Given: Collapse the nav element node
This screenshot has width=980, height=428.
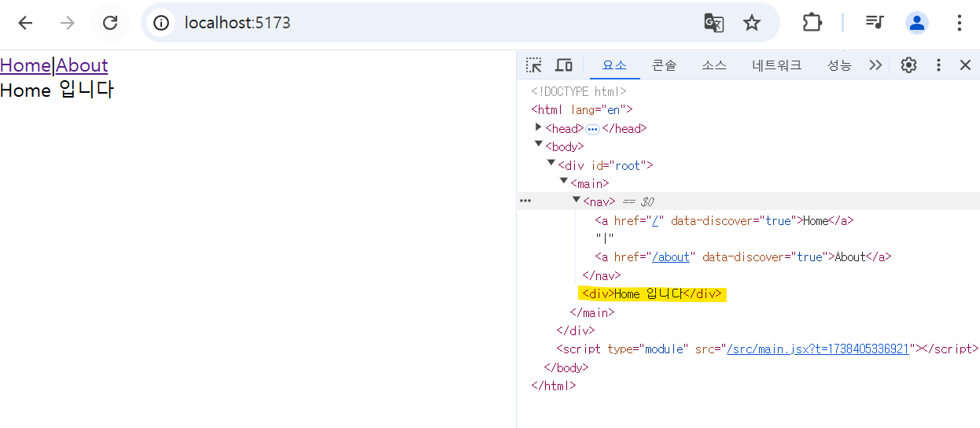Looking at the screenshot, I should (577, 199).
